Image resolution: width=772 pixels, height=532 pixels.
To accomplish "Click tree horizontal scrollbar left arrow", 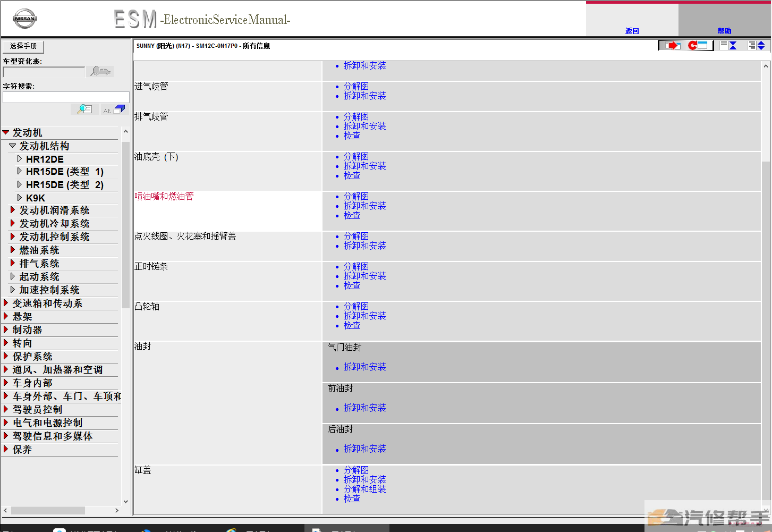I will (6, 510).
